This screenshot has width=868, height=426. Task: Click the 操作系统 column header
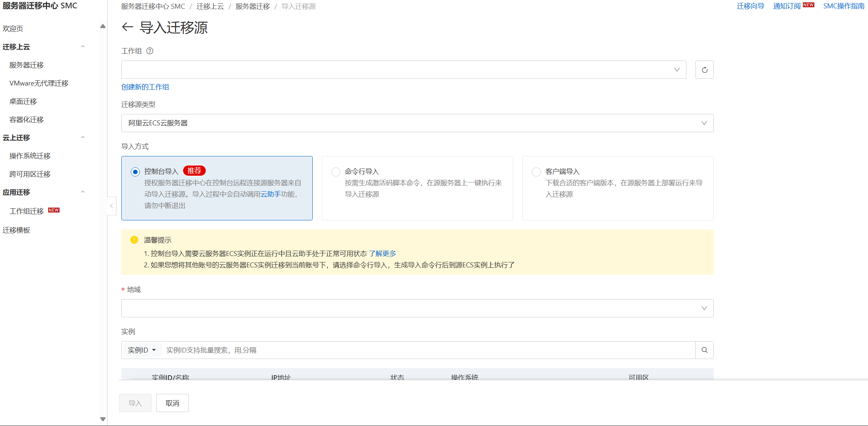(x=465, y=377)
